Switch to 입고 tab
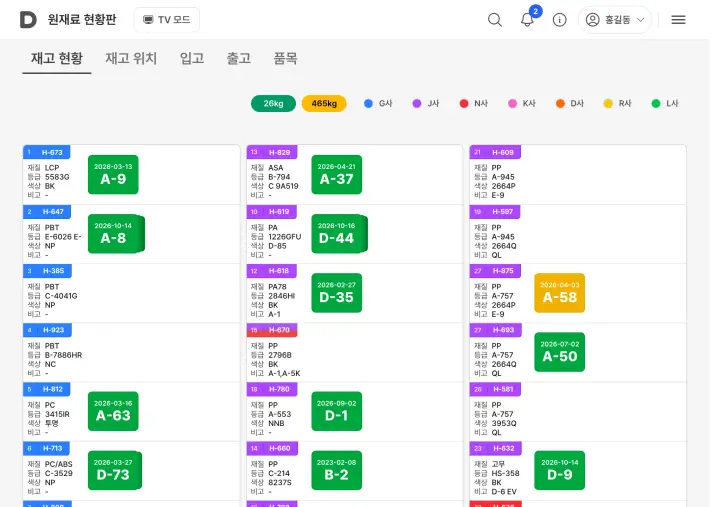720x507 pixels. pos(192,58)
